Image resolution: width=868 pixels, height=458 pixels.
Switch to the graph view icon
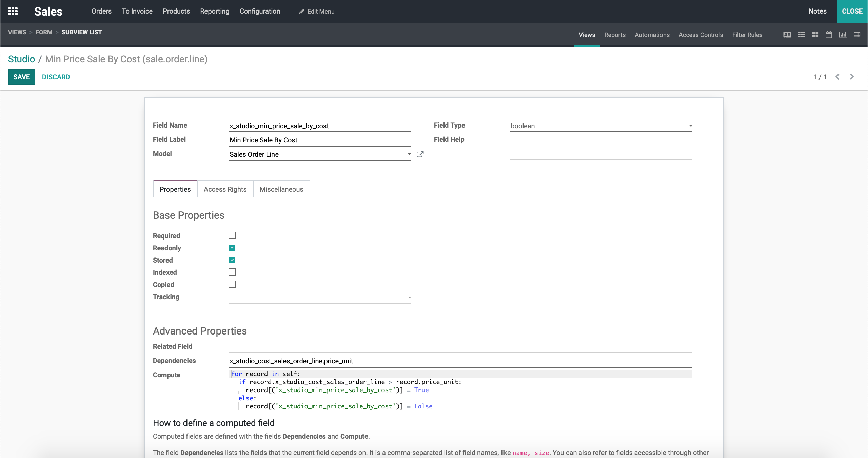coord(843,35)
